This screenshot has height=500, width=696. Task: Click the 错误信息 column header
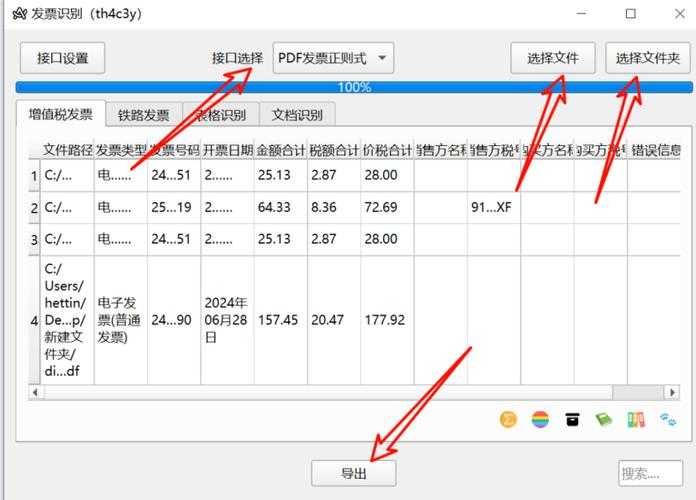[654, 150]
